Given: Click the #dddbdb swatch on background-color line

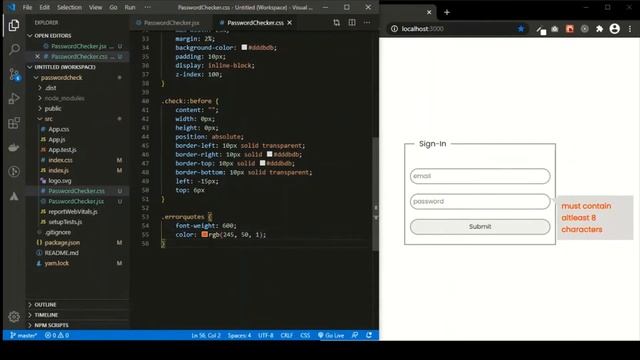Looking at the screenshot, I should point(244,47).
